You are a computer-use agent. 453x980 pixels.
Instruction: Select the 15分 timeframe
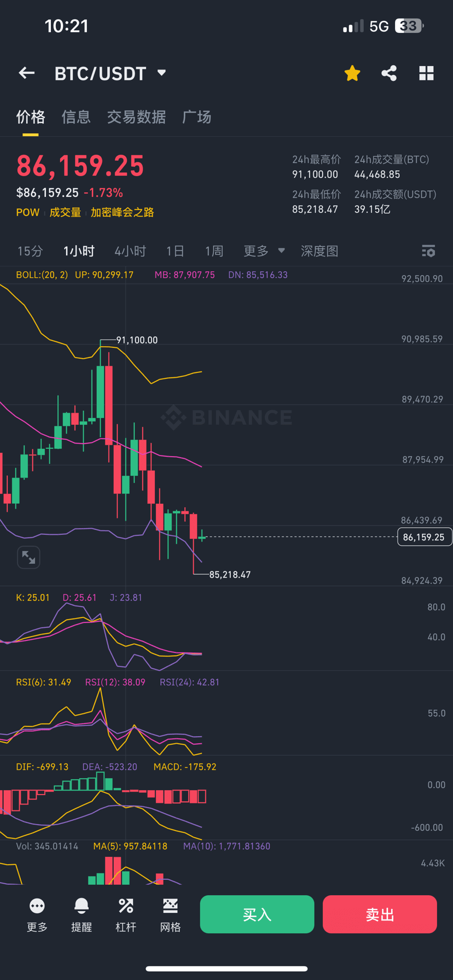click(30, 251)
